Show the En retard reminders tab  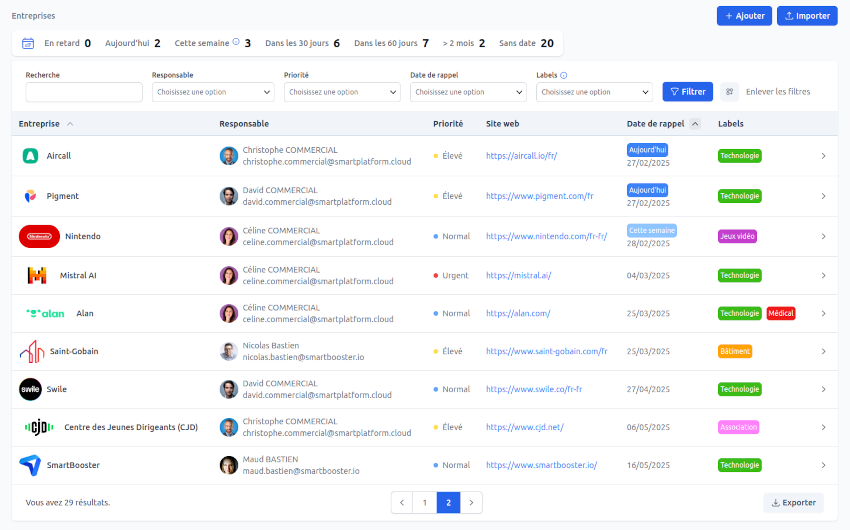[x=67, y=43]
